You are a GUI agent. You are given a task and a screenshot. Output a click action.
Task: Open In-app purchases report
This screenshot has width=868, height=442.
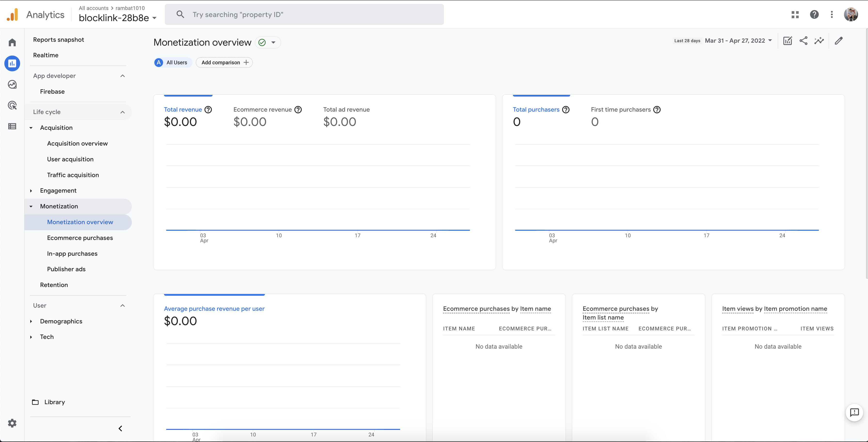pyautogui.click(x=72, y=254)
